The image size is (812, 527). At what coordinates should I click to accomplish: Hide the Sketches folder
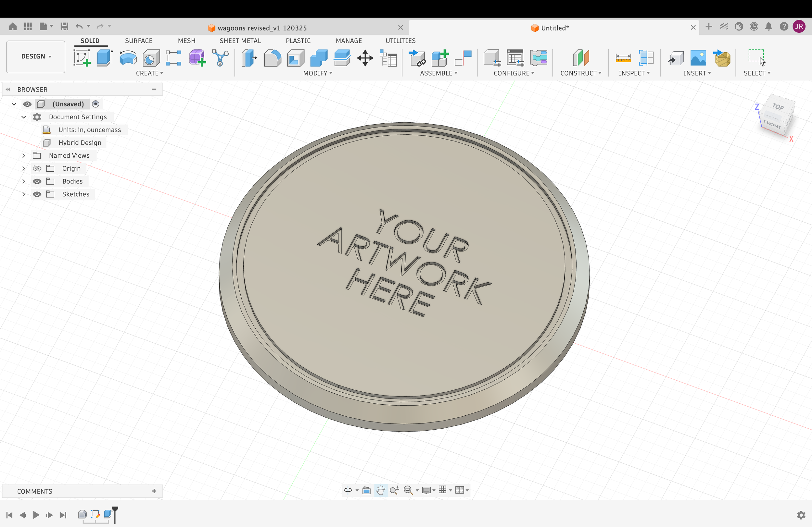click(x=37, y=194)
